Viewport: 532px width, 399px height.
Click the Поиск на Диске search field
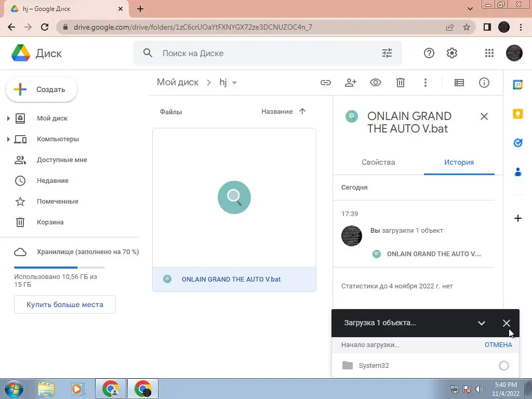tap(268, 53)
